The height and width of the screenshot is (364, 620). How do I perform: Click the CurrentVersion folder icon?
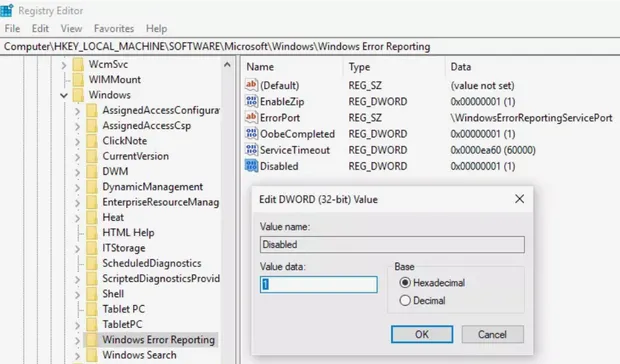(x=92, y=156)
